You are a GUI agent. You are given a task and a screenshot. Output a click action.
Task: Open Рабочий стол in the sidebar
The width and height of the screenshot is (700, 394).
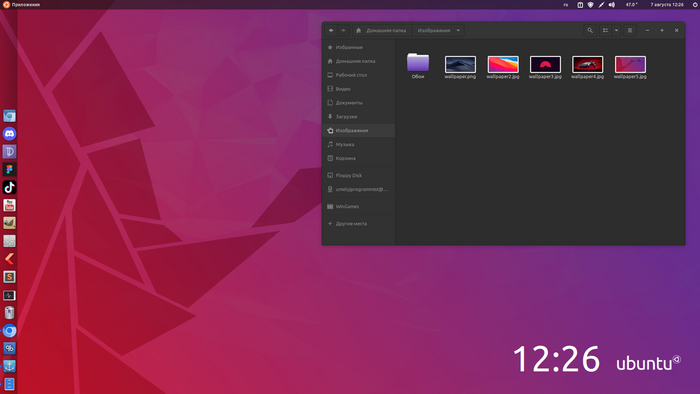click(x=358, y=75)
